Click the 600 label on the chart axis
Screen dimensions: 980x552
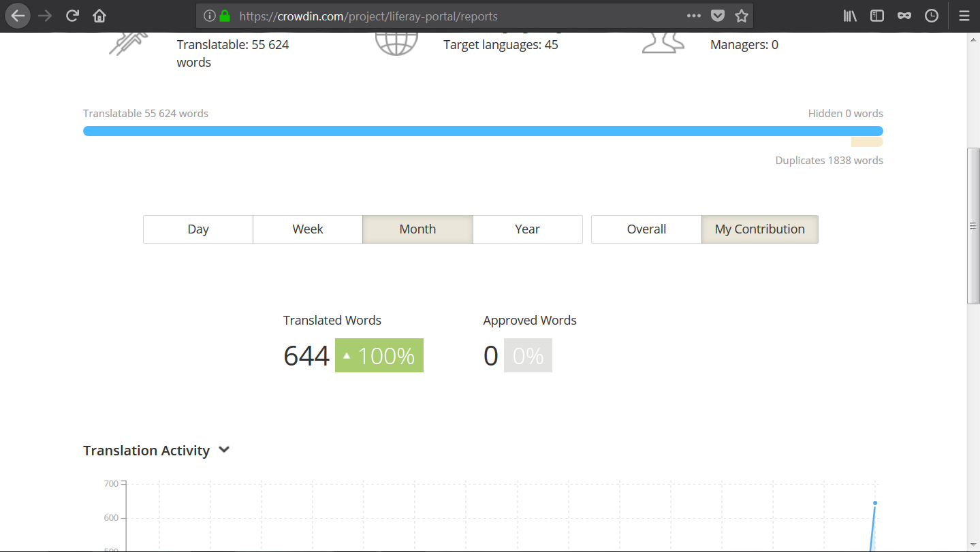pos(111,518)
